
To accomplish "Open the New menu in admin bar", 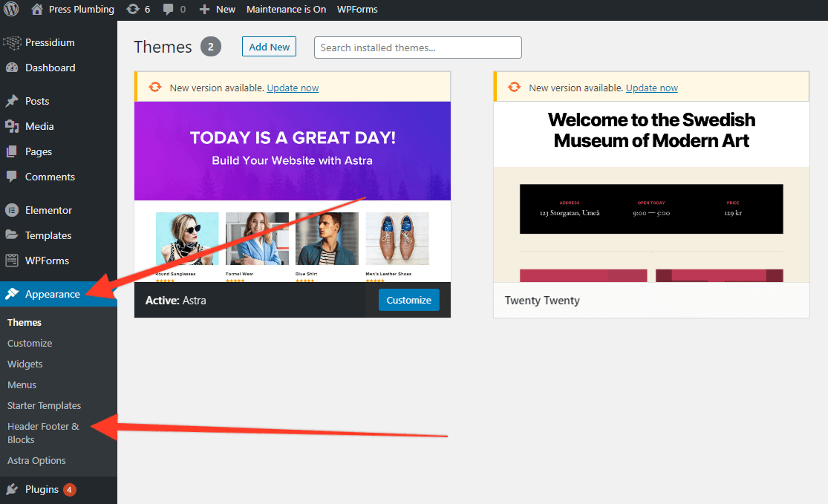I will pyautogui.click(x=226, y=10).
